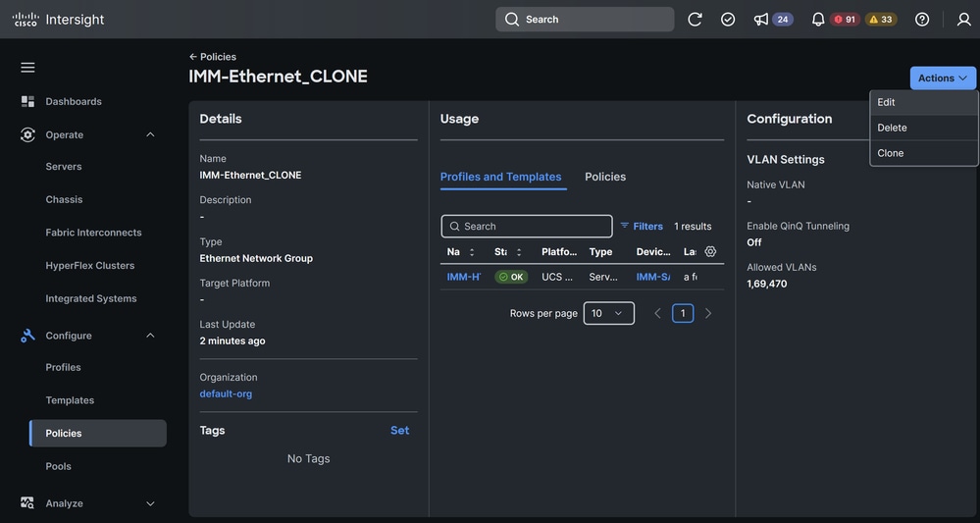Screen dimensions: 980x523
Task: Open the user profile icon
Action: coord(963,20)
